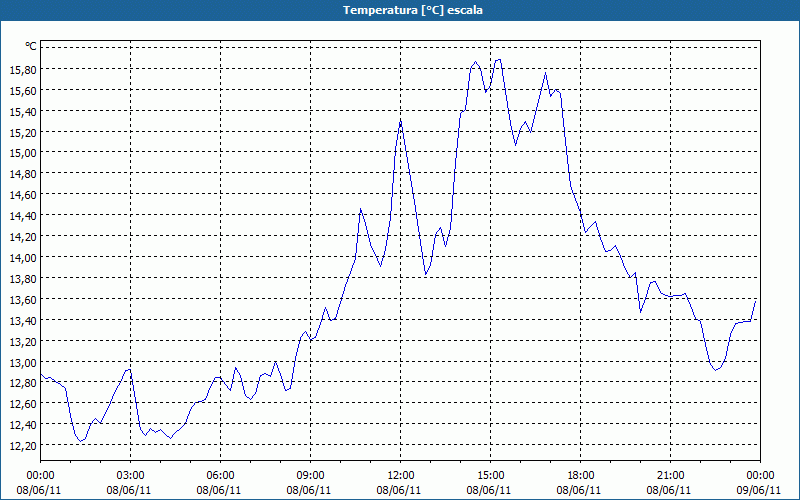
Task: Click the 09/06/11 date label
Action: click(x=759, y=490)
